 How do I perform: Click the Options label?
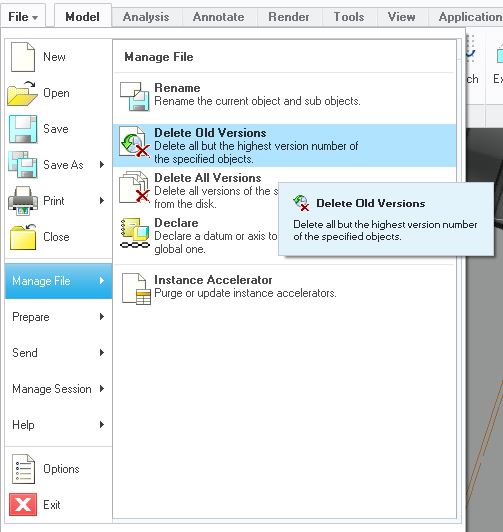point(61,469)
